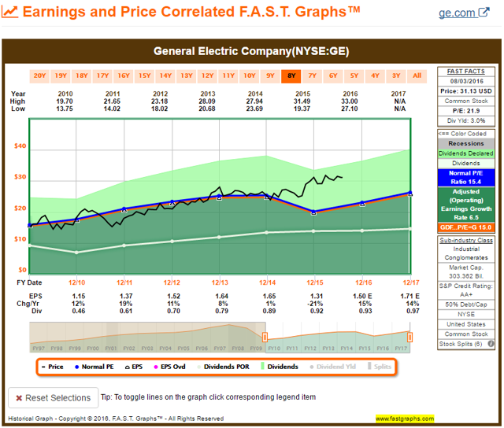Toggle the Dividends legend item
The width and height of the screenshot is (504, 428).
(280, 367)
